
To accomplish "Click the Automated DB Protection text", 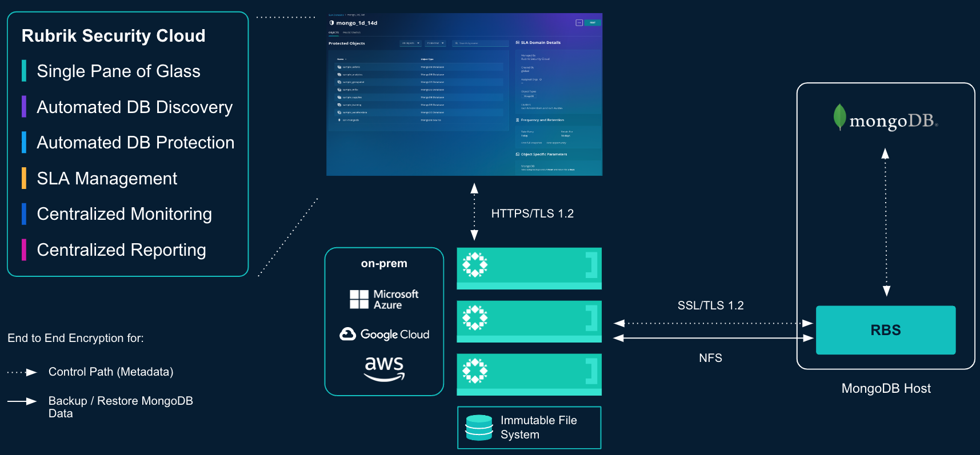I will (136, 142).
